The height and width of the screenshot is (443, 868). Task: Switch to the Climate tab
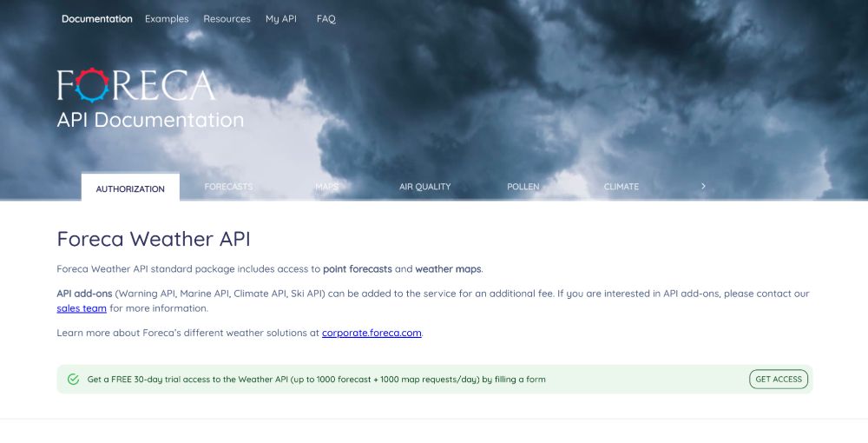coord(621,187)
